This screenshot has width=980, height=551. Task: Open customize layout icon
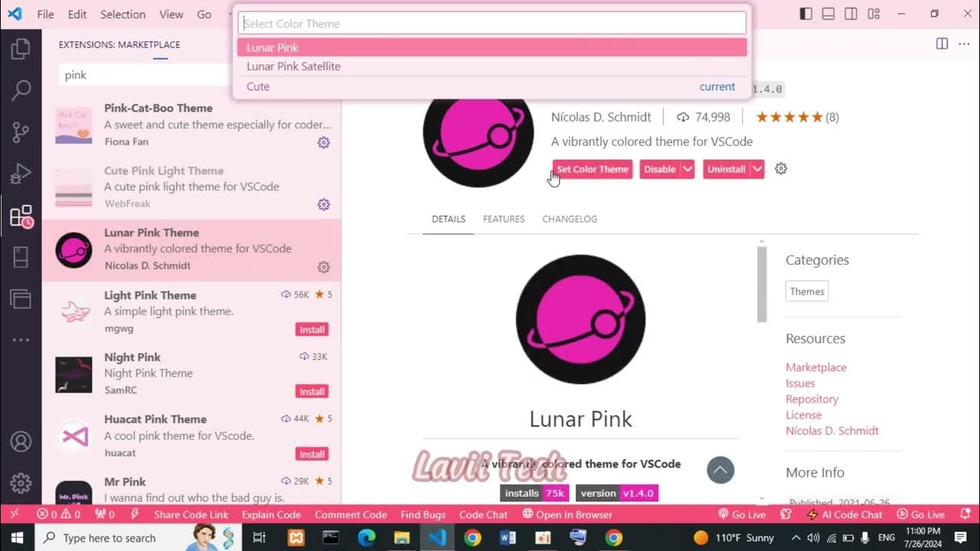[874, 14]
